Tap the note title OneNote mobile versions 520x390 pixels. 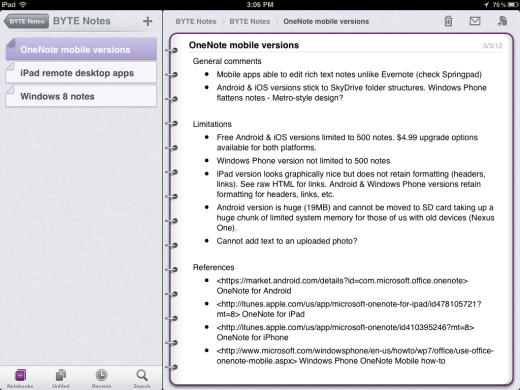click(244, 45)
